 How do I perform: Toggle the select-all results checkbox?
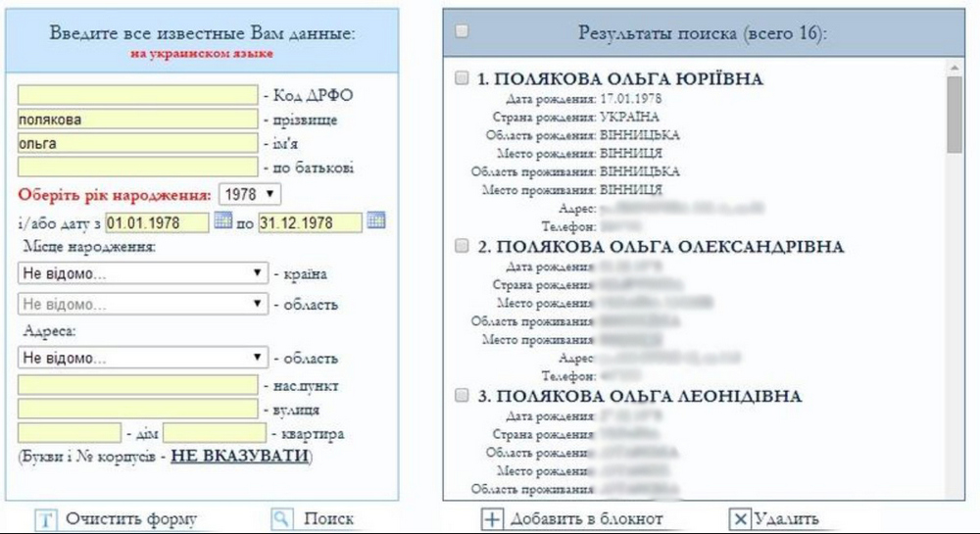point(463,31)
